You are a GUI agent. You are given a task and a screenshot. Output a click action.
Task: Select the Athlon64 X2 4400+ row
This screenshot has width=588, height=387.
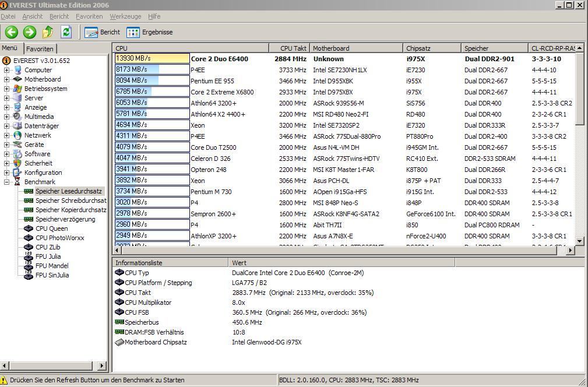click(344, 114)
